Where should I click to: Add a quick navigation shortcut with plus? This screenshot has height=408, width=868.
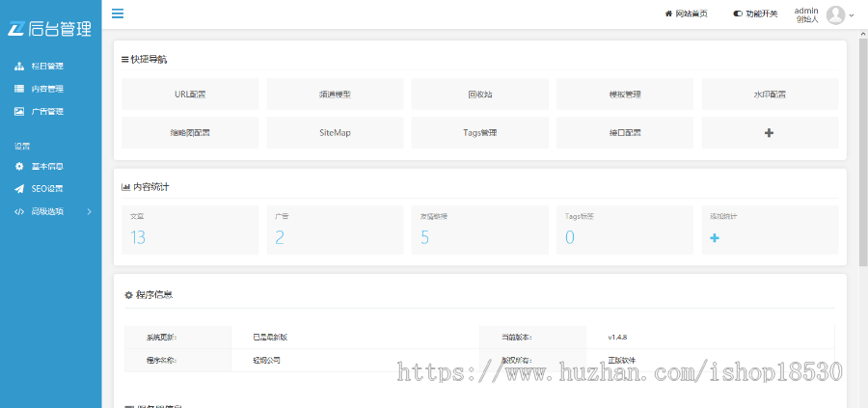point(770,133)
